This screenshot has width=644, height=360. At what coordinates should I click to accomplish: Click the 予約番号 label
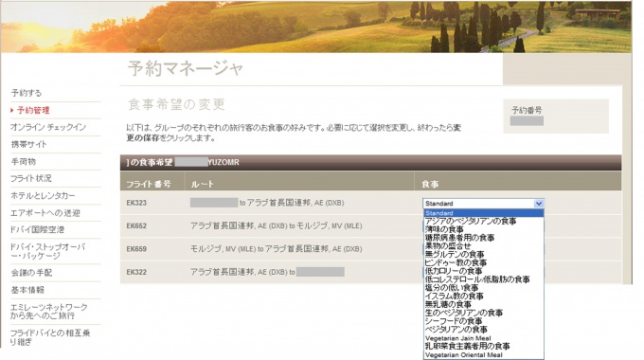click(x=527, y=110)
